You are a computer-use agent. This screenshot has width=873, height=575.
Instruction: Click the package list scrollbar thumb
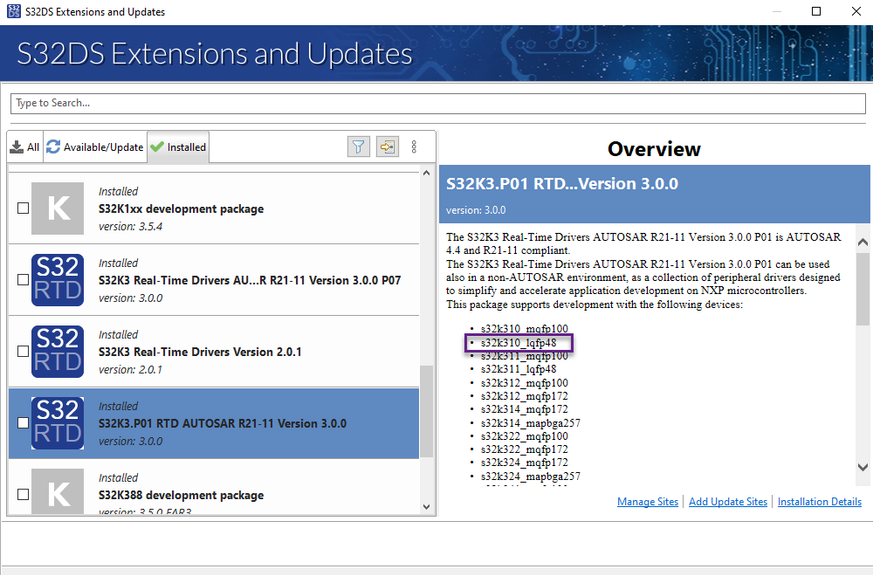pyautogui.click(x=427, y=410)
